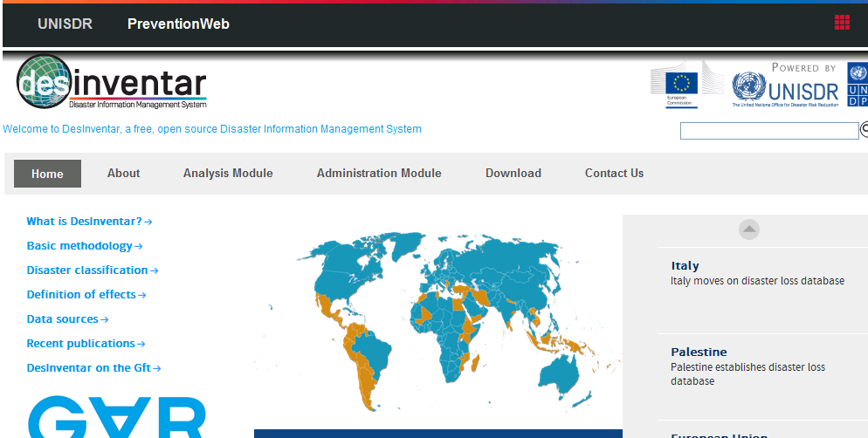This screenshot has width=868, height=438.
Task: Click the 'Disaster Information Management System' logo subtitle
Action: pyautogui.click(x=138, y=105)
